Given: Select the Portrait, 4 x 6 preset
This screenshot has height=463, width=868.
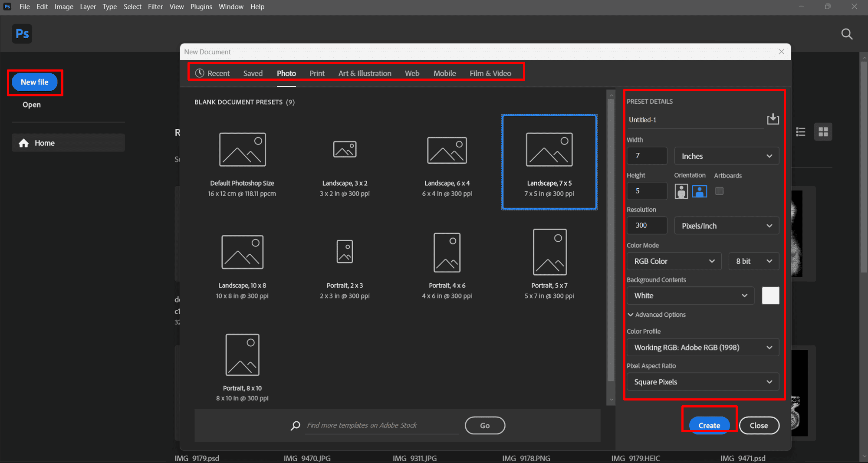Looking at the screenshot, I should click(447, 265).
